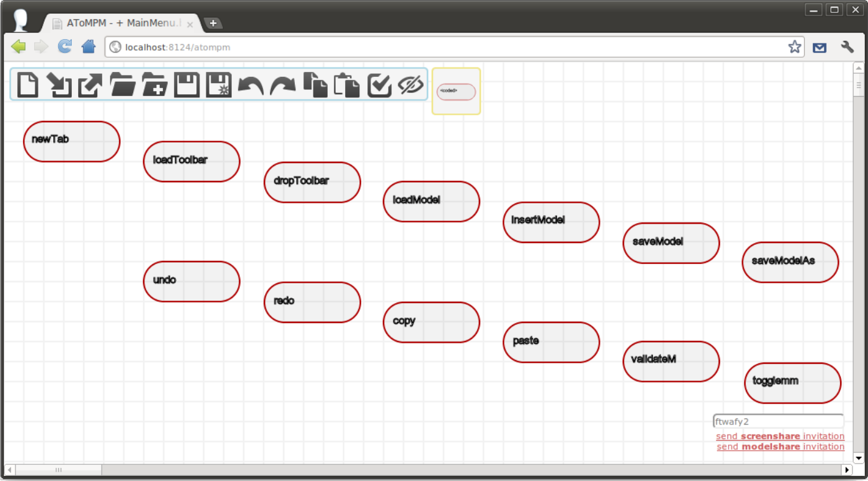
Task: Click the load toolbar arrow-in icon
Action: 59,85
